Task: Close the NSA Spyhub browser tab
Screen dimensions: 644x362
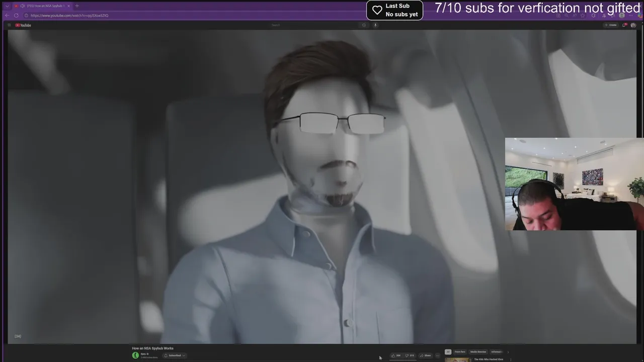Action: click(x=68, y=6)
